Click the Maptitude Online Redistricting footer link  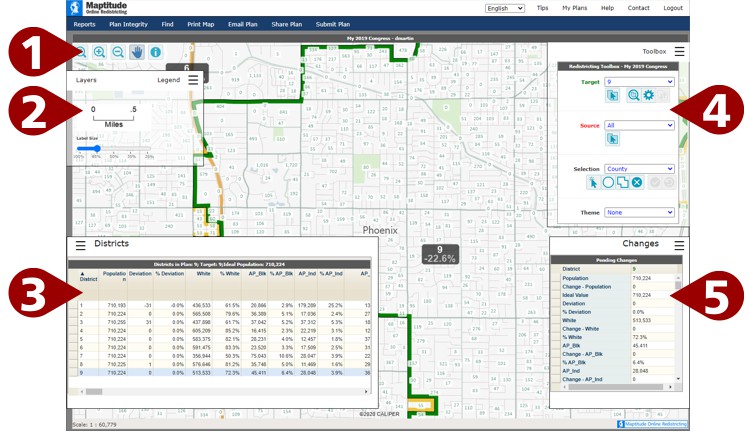click(x=652, y=424)
